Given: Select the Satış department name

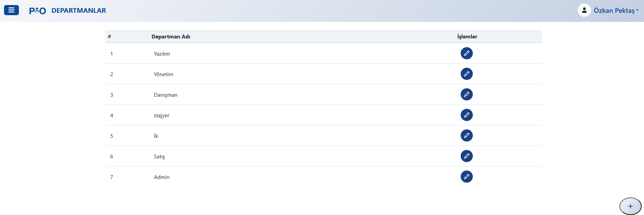Looking at the screenshot, I should point(159,157).
